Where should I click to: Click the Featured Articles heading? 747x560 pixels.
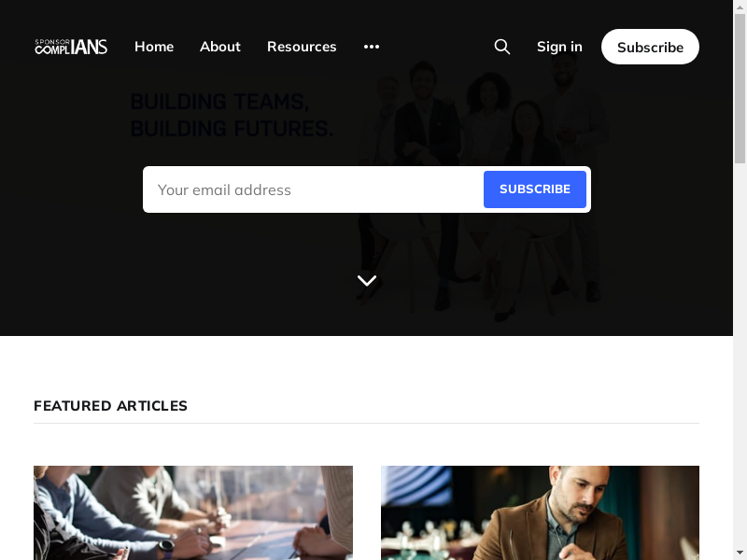pyautogui.click(x=110, y=406)
